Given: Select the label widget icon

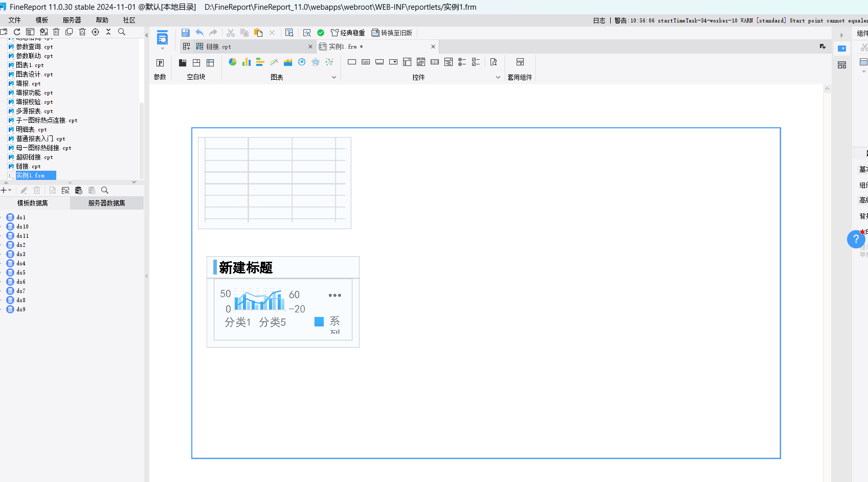Looking at the screenshot, I should (x=366, y=62).
